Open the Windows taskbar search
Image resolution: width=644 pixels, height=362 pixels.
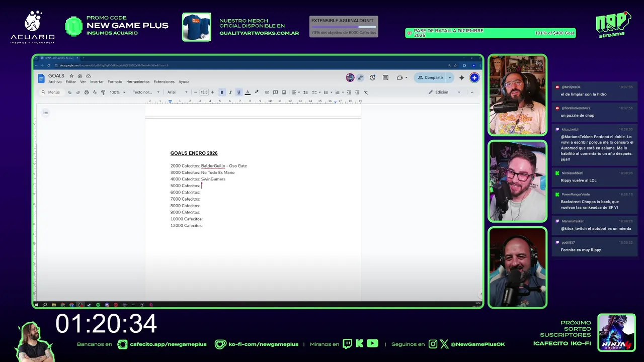pyautogui.click(x=45, y=305)
